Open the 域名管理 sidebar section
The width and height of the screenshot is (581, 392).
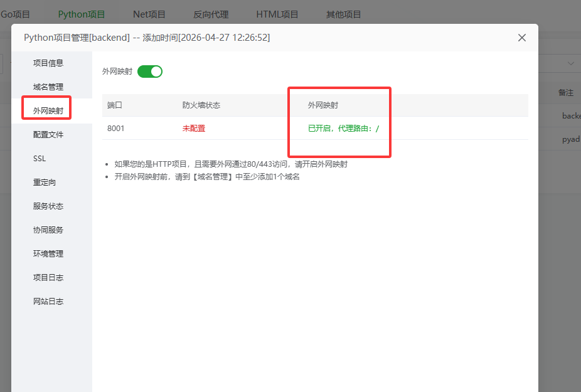[x=48, y=87]
